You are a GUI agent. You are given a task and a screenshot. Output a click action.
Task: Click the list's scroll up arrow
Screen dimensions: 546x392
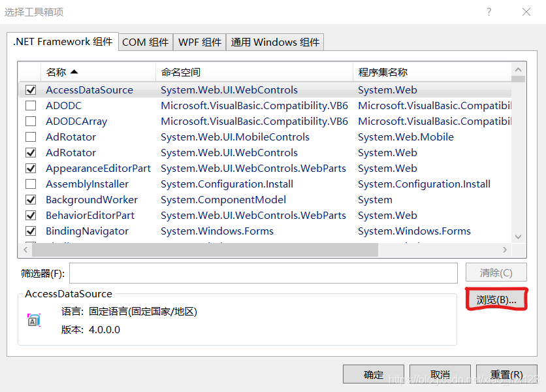coord(518,70)
